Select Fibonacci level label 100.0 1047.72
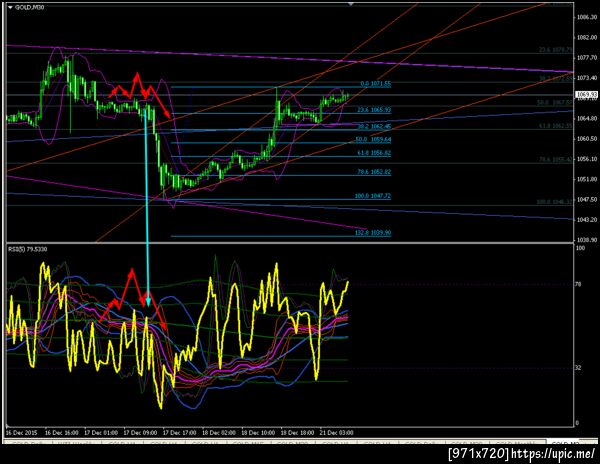600x464 pixels. pos(373,196)
